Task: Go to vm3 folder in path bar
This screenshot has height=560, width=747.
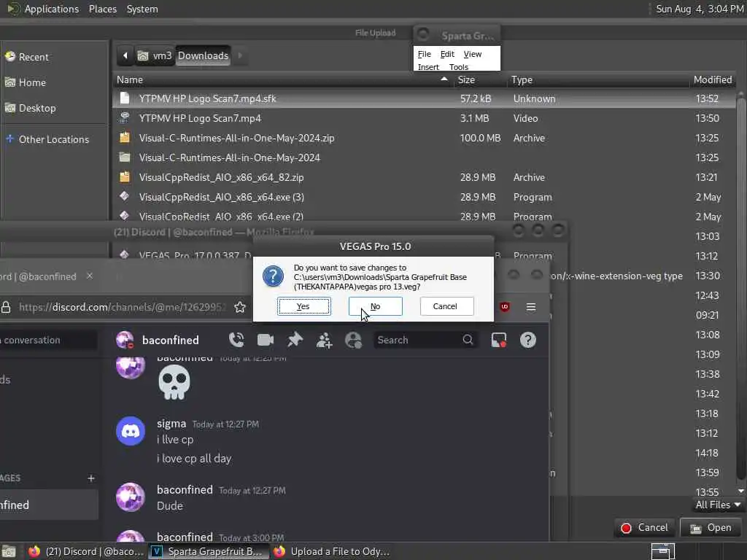Action: click(x=155, y=55)
